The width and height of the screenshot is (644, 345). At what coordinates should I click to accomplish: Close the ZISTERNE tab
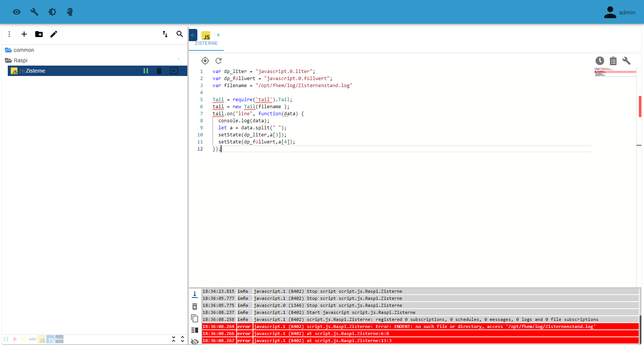(218, 35)
